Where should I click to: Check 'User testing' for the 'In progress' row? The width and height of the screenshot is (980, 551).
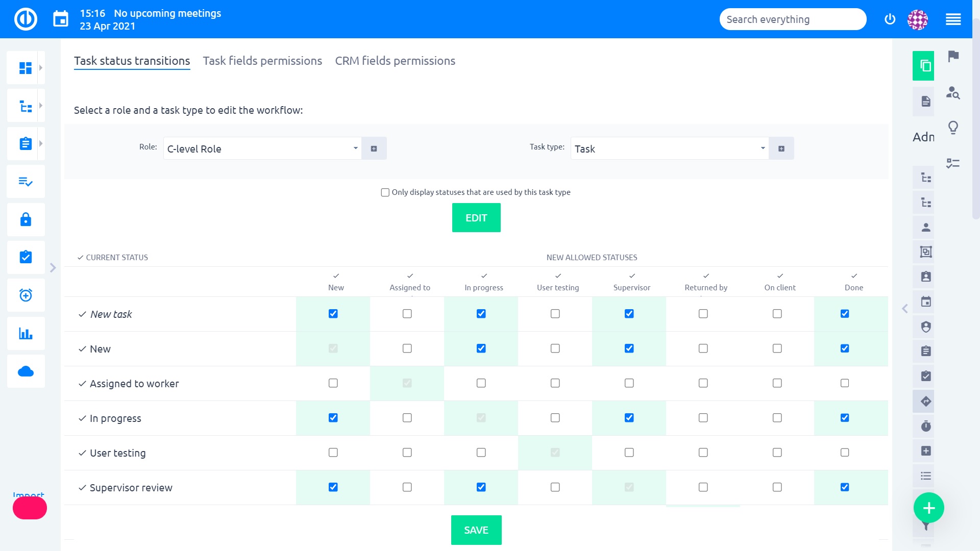(x=555, y=418)
